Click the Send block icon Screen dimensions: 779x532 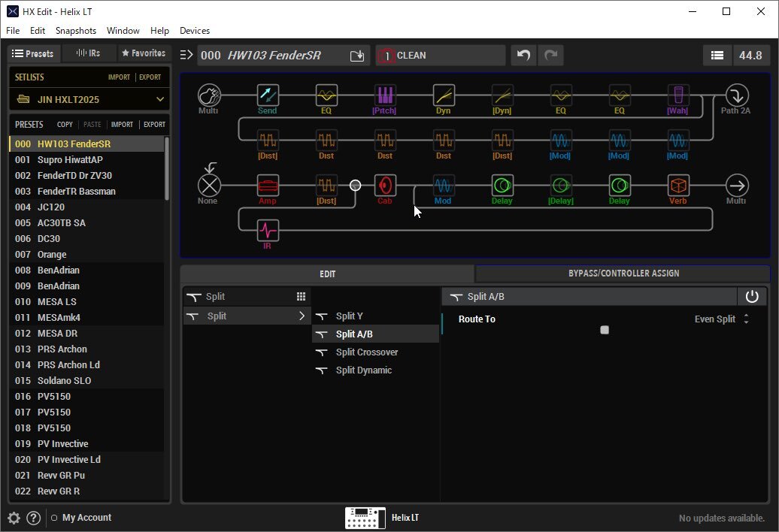pos(268,95)
